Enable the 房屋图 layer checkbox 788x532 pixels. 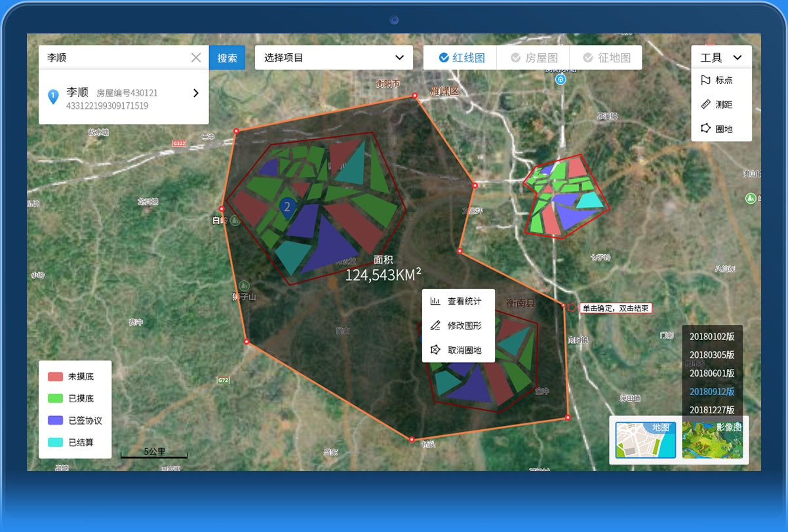click(516, 58)
